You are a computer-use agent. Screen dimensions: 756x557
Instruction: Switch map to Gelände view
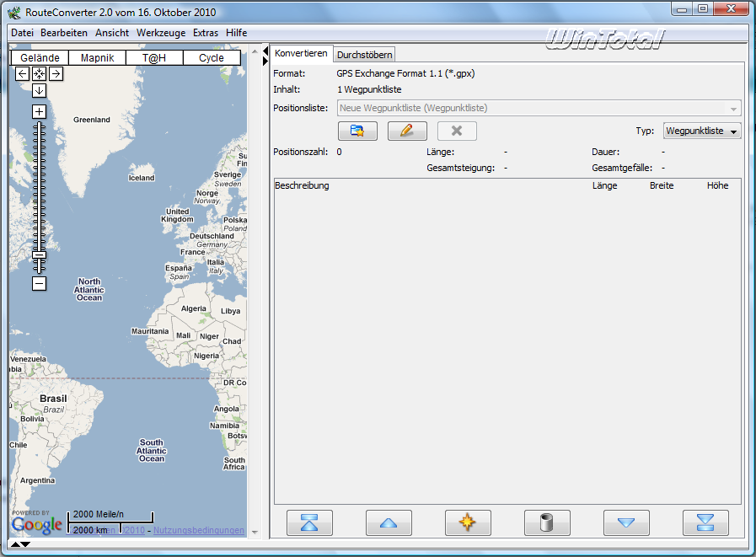point(40,58)
